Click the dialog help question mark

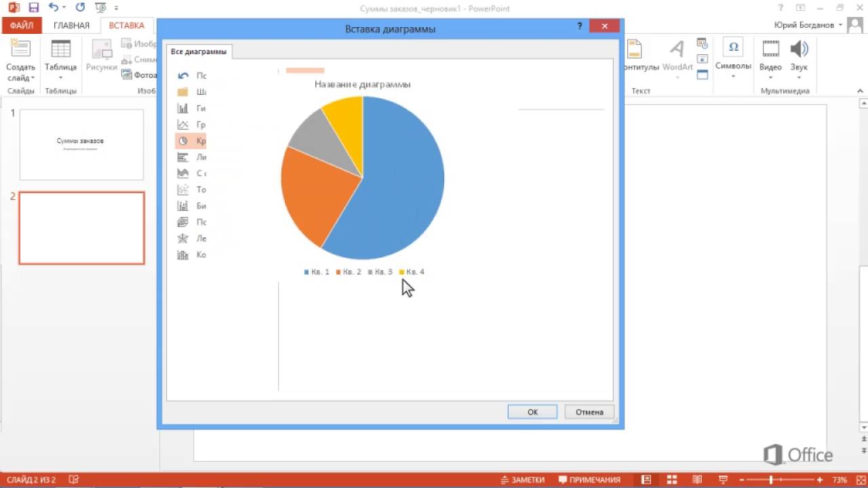pyautogui.click(x=580, y=26)
